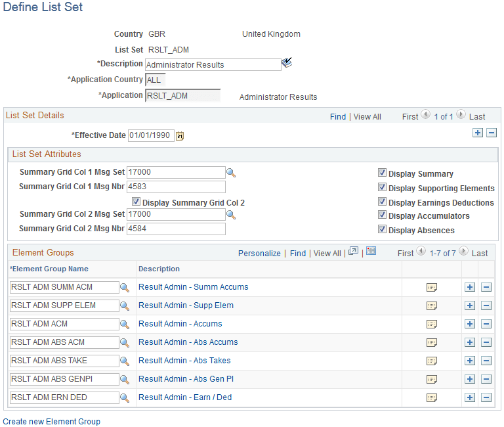Click the RSLT ADM ABS TAKE name field

(x=64, y=361)
